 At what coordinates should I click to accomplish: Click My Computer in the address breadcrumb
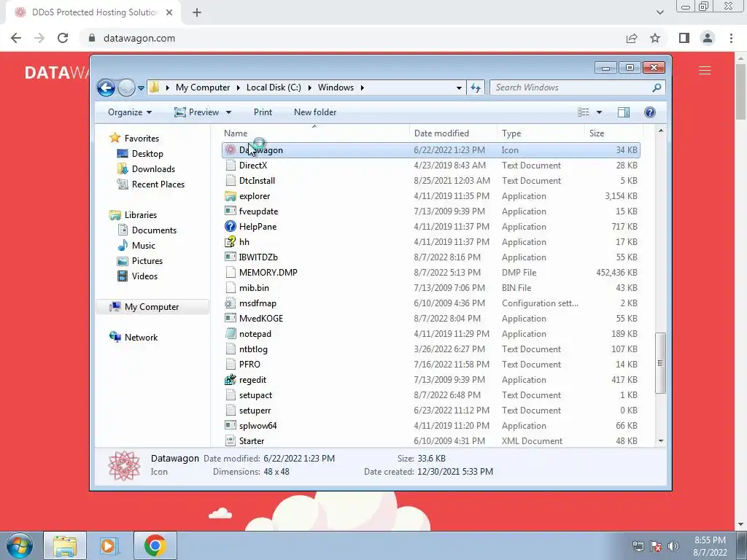coord(203,87)
